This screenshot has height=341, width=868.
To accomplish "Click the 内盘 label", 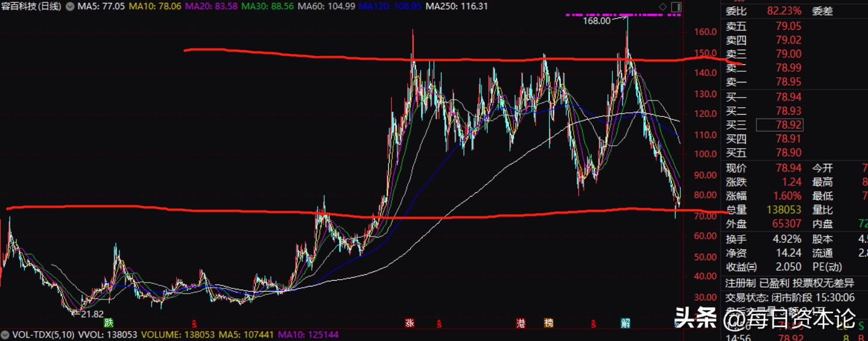I will pyautogui.click(x=822, y=223).
